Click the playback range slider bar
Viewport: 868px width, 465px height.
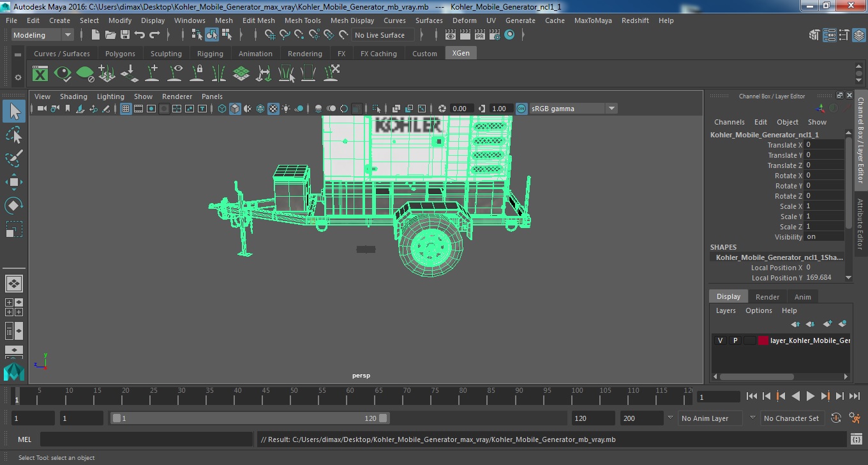(250, 418)
